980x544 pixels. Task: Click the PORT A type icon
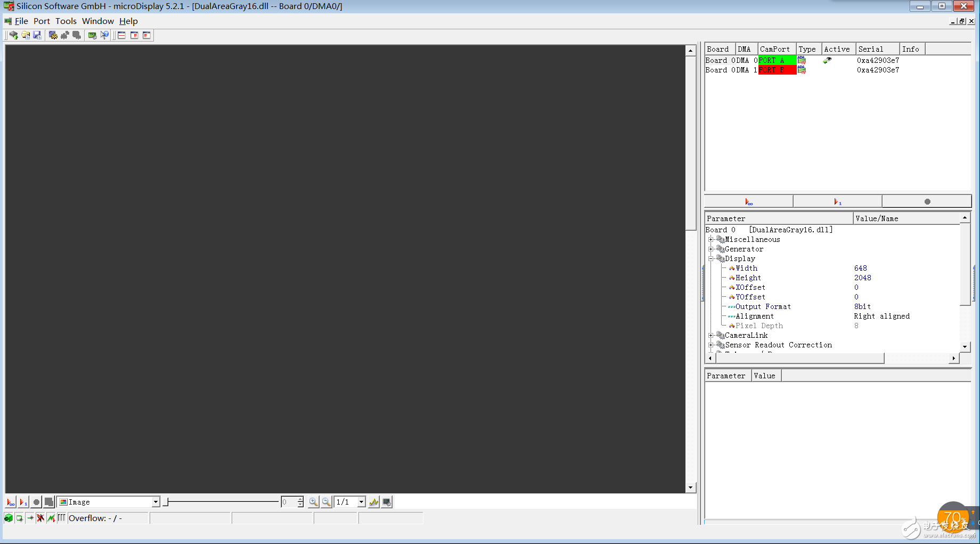coord(802,60)
